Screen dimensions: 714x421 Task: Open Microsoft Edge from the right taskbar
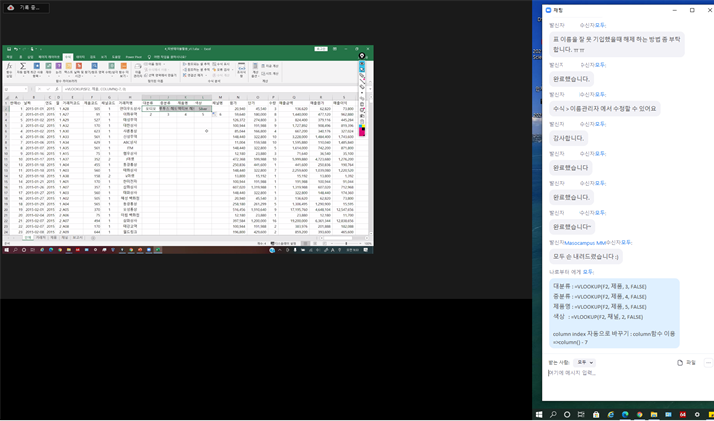[x=626, y=414]
